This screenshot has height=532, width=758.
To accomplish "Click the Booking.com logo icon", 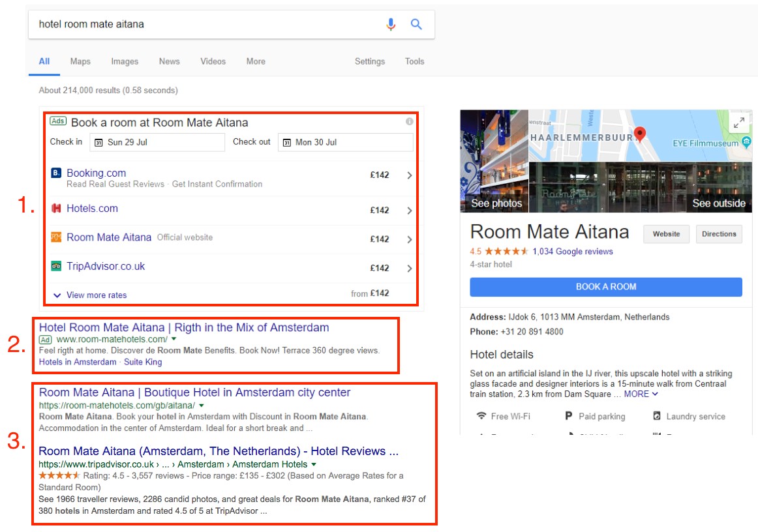I will [56, 173].
